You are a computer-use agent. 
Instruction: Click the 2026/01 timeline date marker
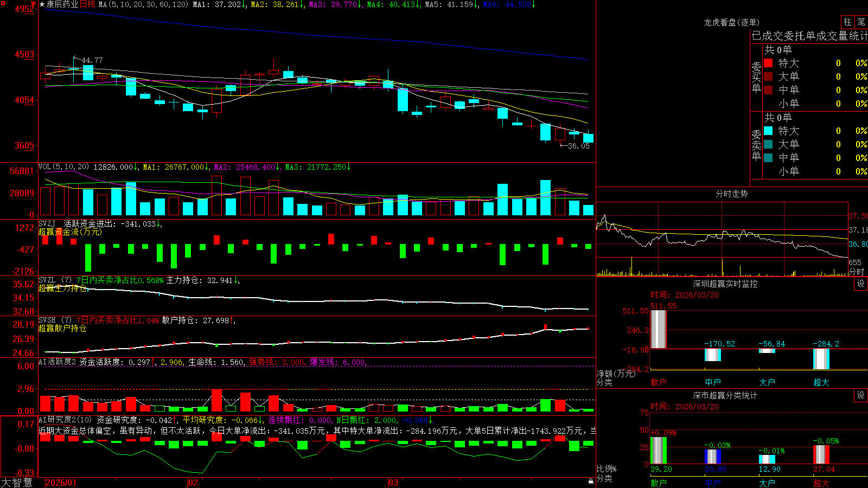[x=61, y=483]
